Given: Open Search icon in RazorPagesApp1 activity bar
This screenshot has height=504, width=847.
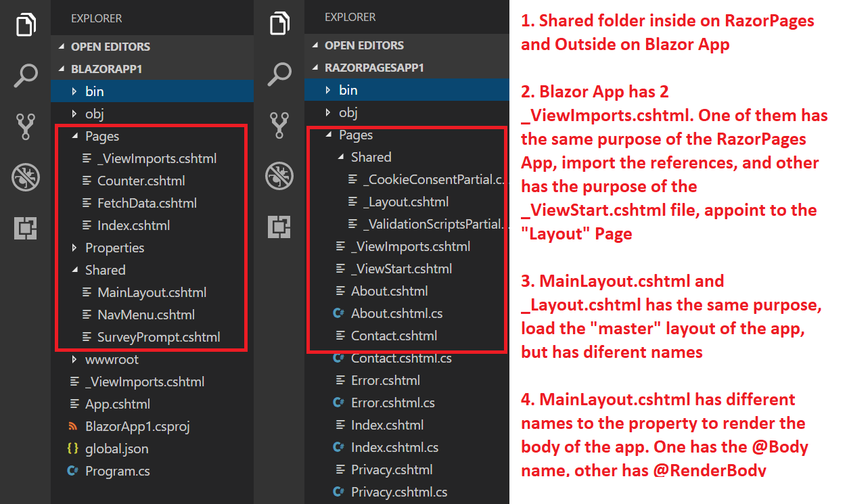Looking at the screenshot, I should [279, 74].
